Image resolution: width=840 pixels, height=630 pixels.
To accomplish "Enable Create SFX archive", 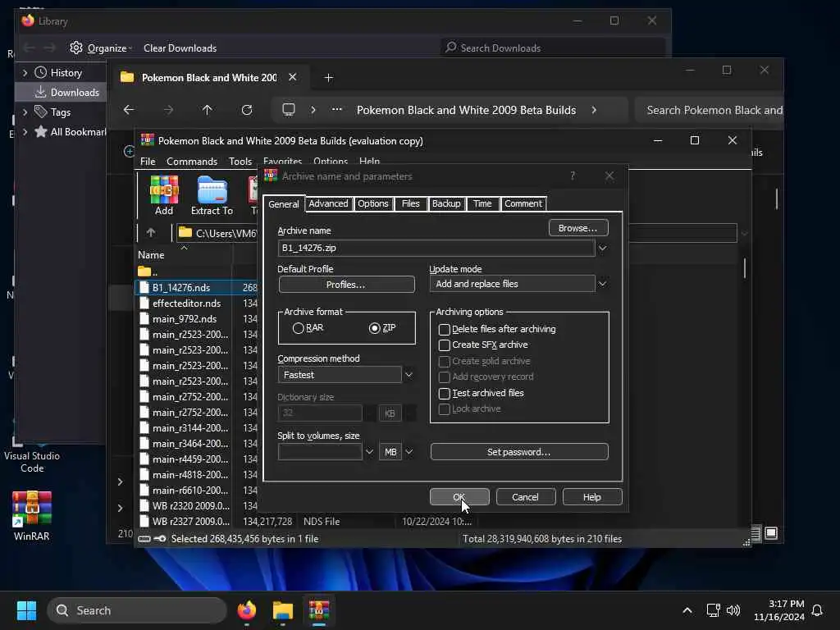I will (444, 345).
